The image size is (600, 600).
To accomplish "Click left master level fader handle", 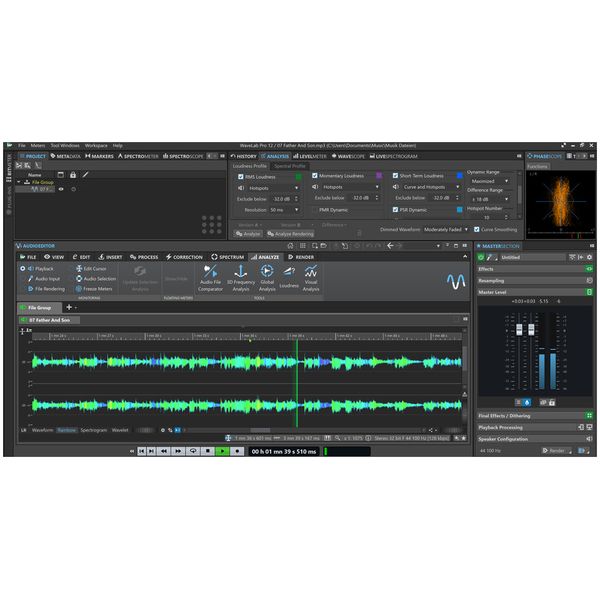I will pos(519,329).
